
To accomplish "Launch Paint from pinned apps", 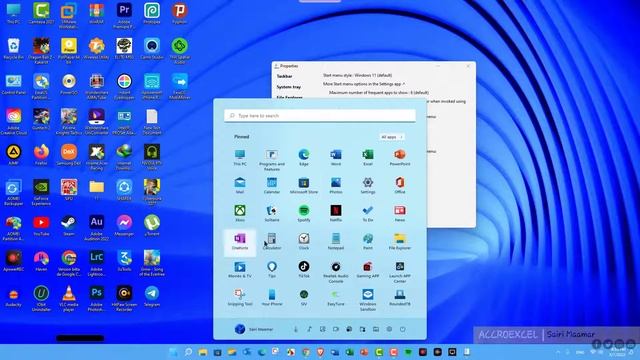I will [367, 242].
